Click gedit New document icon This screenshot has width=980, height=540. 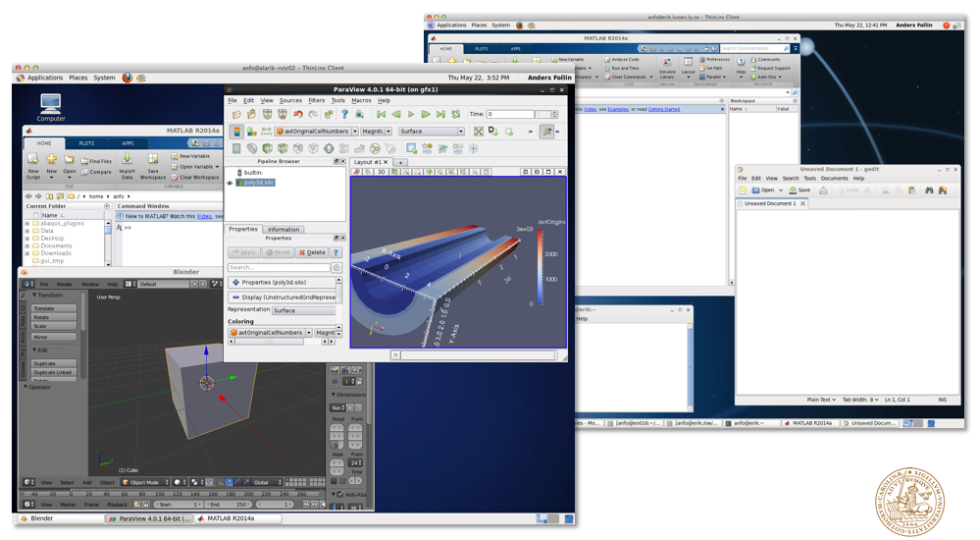(x=743, y=190)
